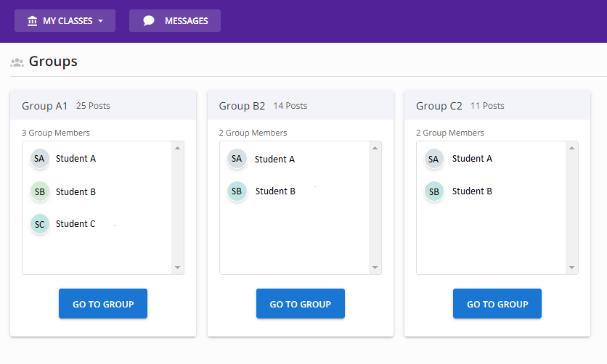This screenshot has width=607, height=364.
Task: Click scroll-up arrow in Group B2 member list
Action: click(x=375, y=148)
